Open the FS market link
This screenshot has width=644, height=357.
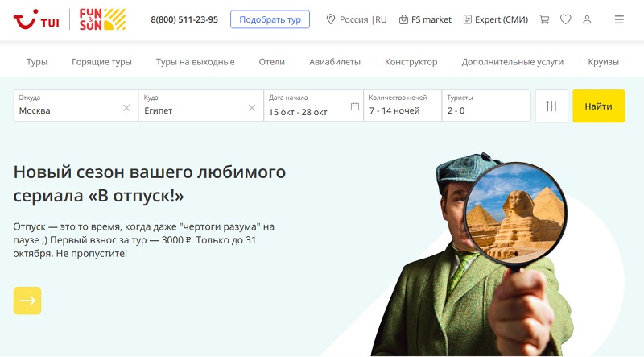(x=425, y=19)
